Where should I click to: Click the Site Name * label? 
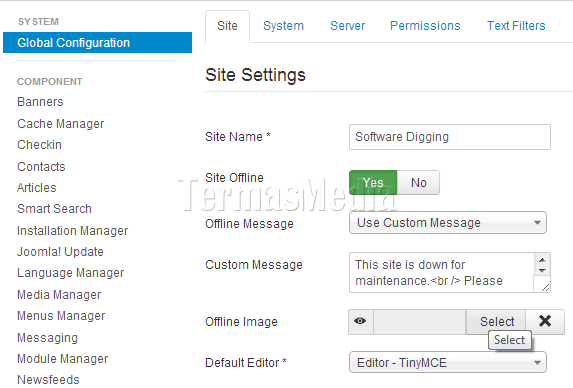(x=238, y=137)
